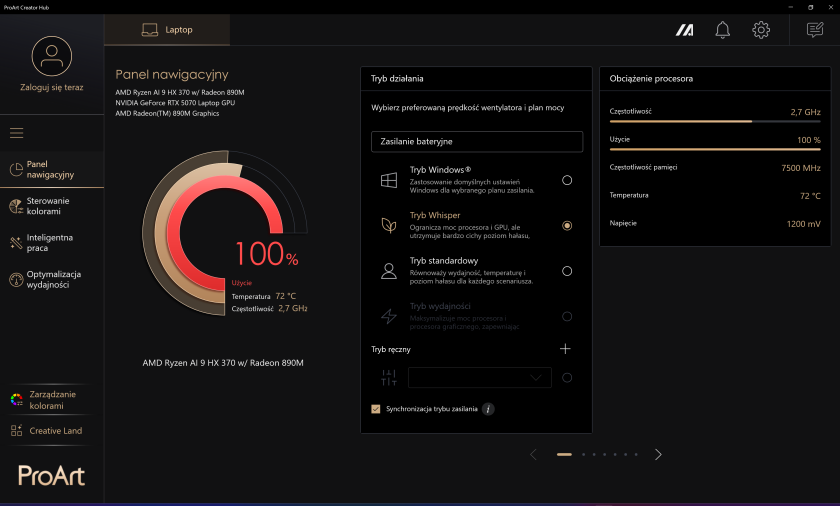Open Sterowanie kolorami sidebar item
Viewport: 840px width, 506px height.
tap(52, 206)
